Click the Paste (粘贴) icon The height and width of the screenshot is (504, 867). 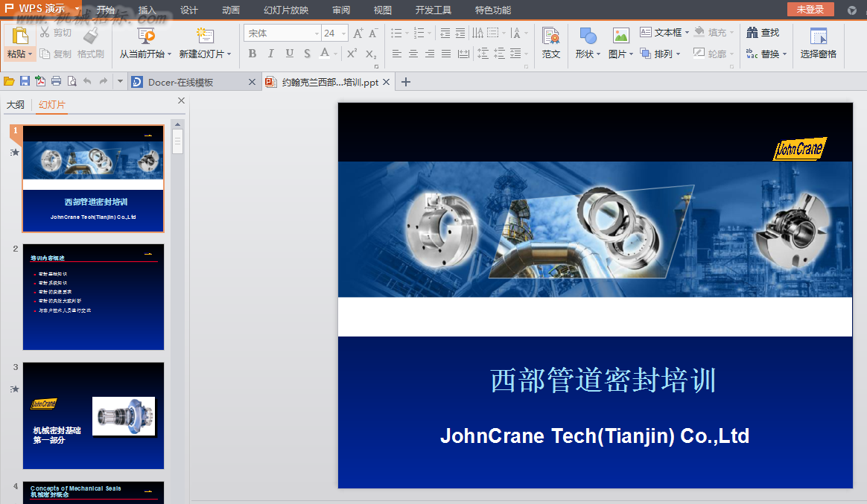[x=20, y=36]
